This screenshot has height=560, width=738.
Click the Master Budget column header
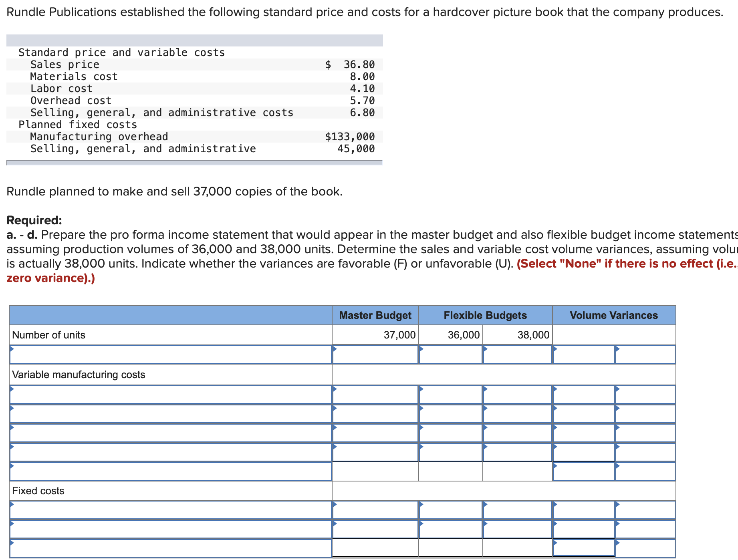point(375,315)
